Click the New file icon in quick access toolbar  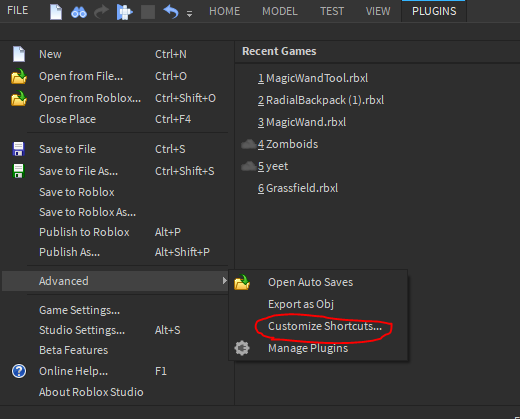point(56,12)
